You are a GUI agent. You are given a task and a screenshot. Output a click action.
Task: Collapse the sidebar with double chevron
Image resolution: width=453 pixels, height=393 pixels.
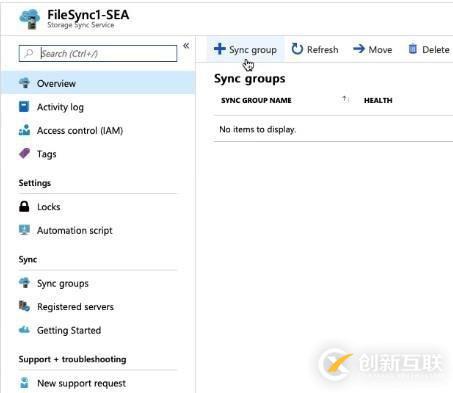point(186,46)
